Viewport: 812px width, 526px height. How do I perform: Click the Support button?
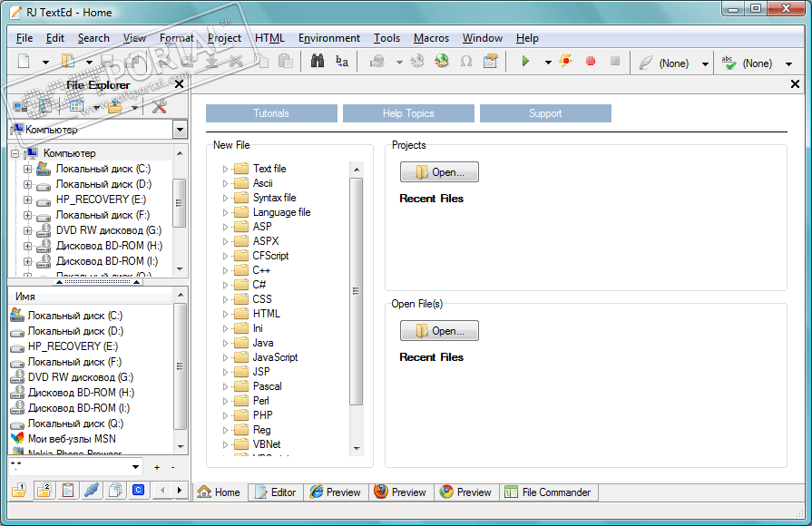tap(545, 113)
